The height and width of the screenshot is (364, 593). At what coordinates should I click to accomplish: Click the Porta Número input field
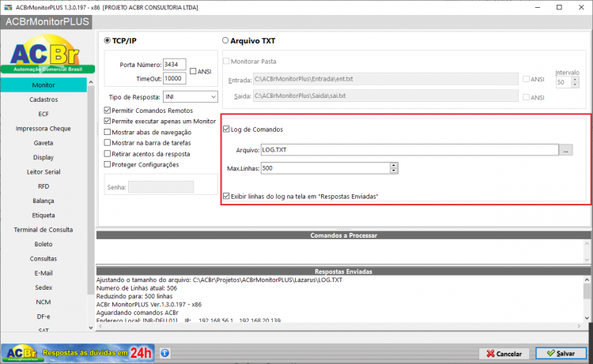(x=175, y=65)
